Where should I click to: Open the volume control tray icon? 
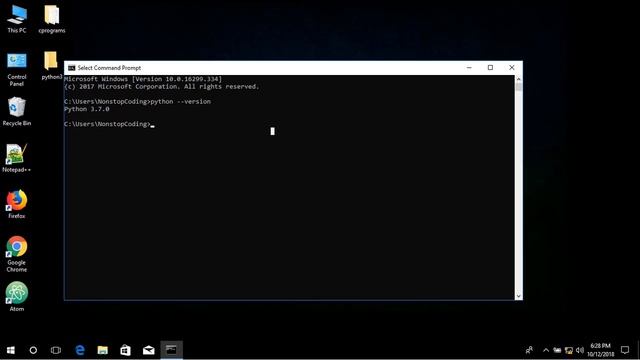(580, 350)
